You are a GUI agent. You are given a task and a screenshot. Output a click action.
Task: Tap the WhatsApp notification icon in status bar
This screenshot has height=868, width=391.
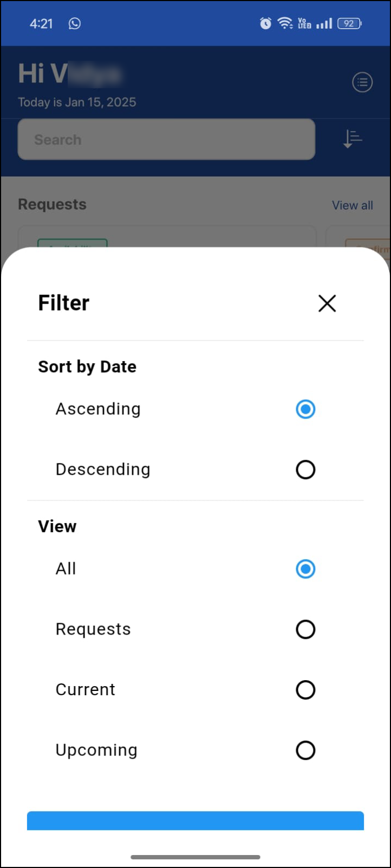click(x=75, y=23)
